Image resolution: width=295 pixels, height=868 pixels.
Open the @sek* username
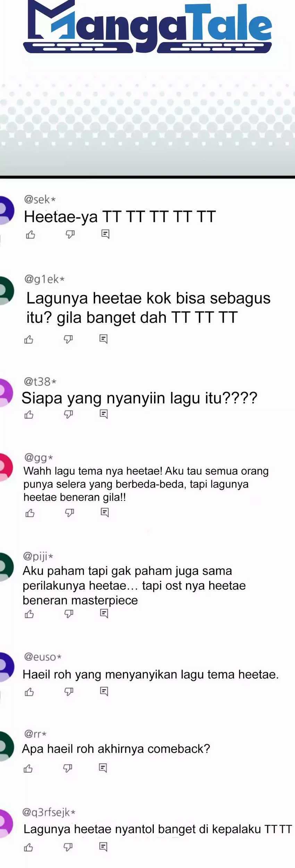coord(40,199)
